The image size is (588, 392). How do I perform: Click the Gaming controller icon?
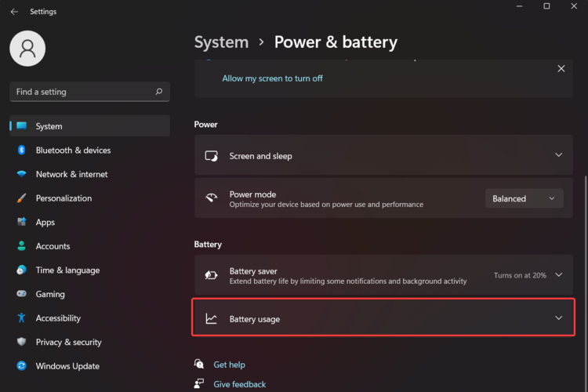tap(22, 294)
